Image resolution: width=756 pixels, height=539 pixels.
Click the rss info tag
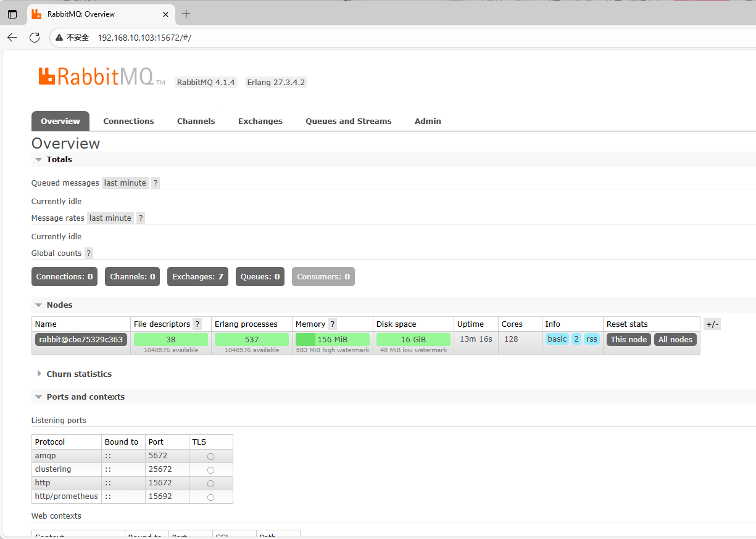(592, 339)
